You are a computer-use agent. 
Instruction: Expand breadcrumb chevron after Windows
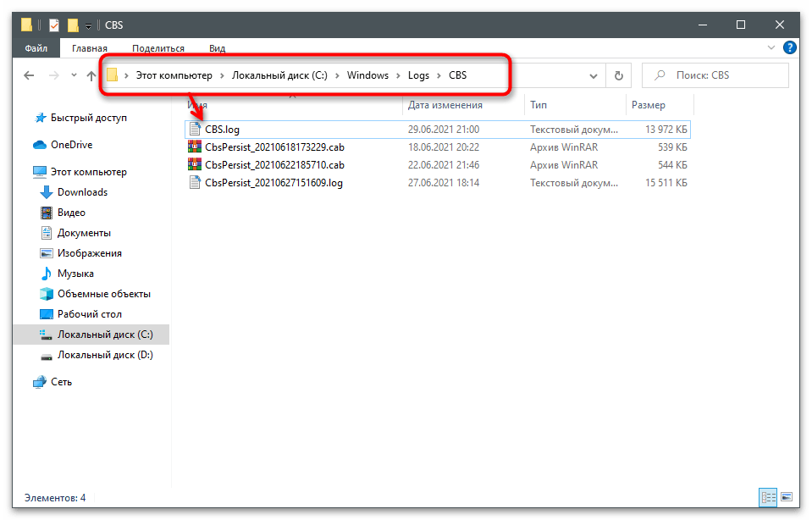(398, 76)
